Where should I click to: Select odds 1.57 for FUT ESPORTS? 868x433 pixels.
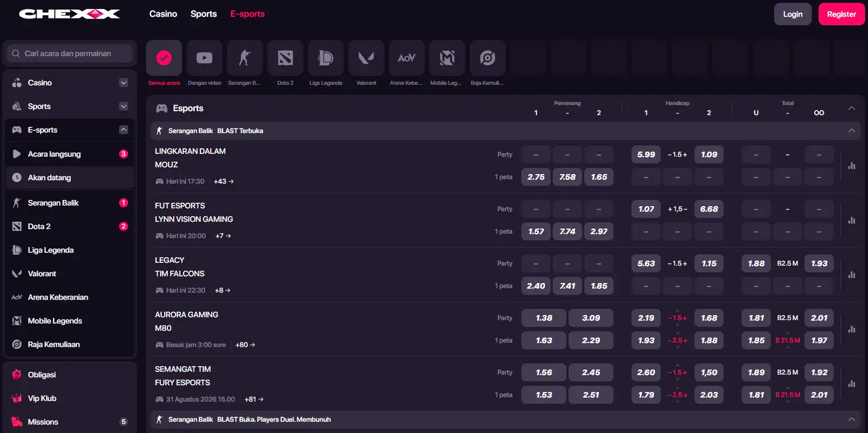[536, 231]
